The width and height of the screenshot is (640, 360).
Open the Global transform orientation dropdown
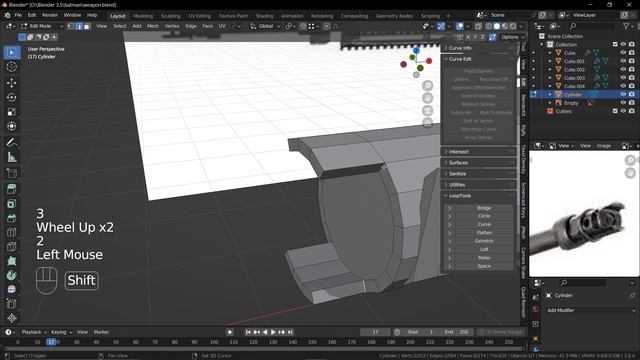point(266,26)
